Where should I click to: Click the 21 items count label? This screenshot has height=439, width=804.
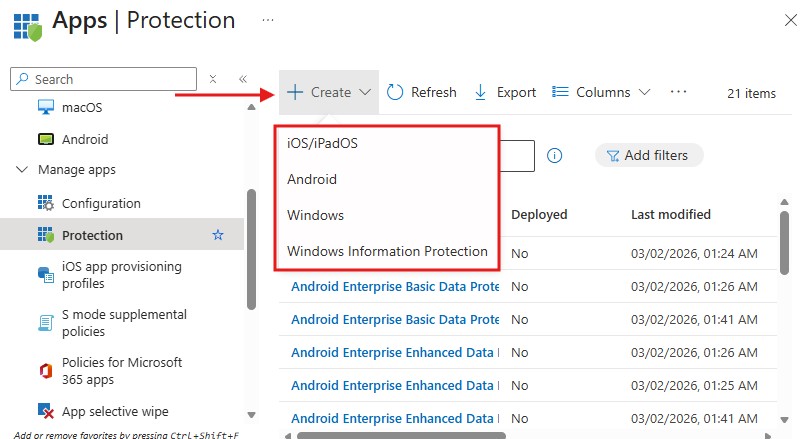point(751,93)
